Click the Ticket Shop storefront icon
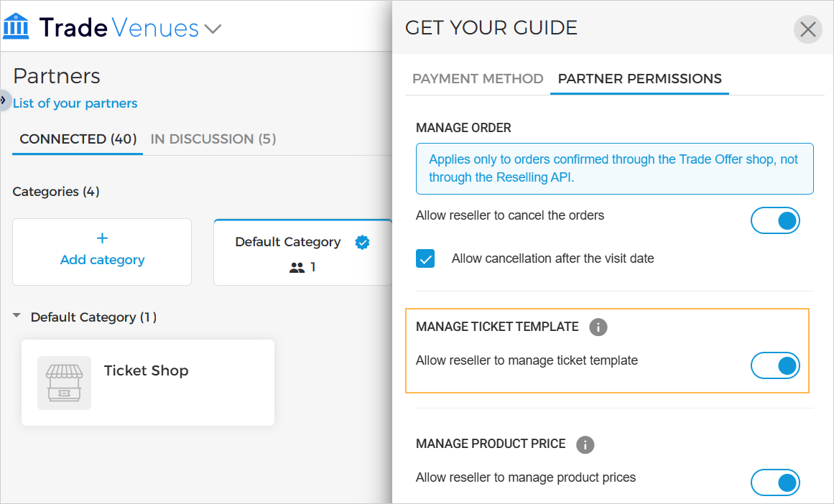 click(65, 383)
